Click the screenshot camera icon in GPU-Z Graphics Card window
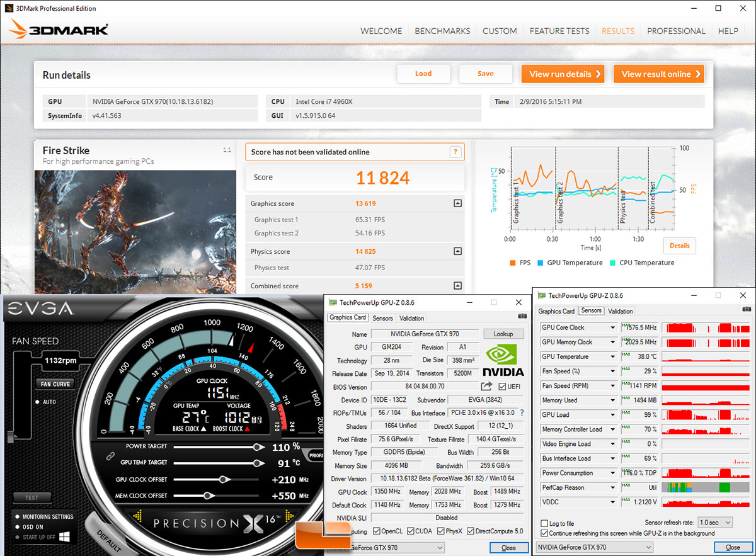756x556 pixels. coord(522,316)
